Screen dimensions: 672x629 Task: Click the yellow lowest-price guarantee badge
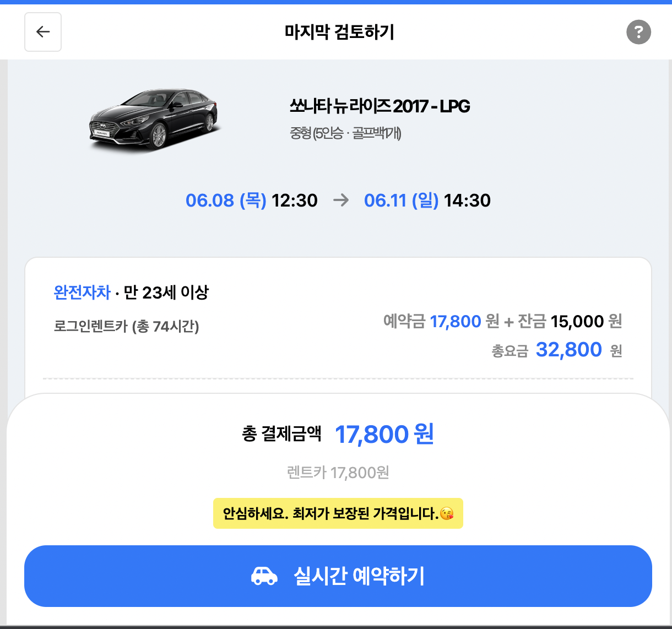pyautogui.click(x=338, y=513)
